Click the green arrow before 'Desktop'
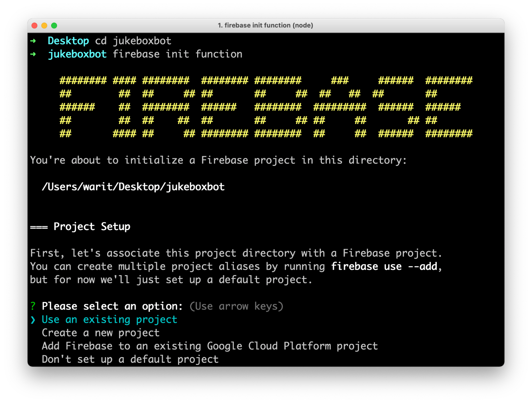Screen dimensions: 532x403 tap(33, 41)
